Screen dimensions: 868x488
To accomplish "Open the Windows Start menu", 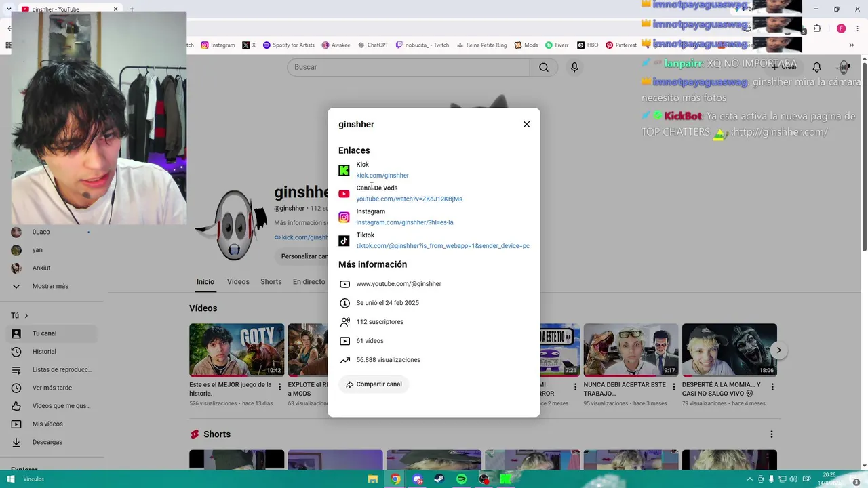I will (10, 479).
